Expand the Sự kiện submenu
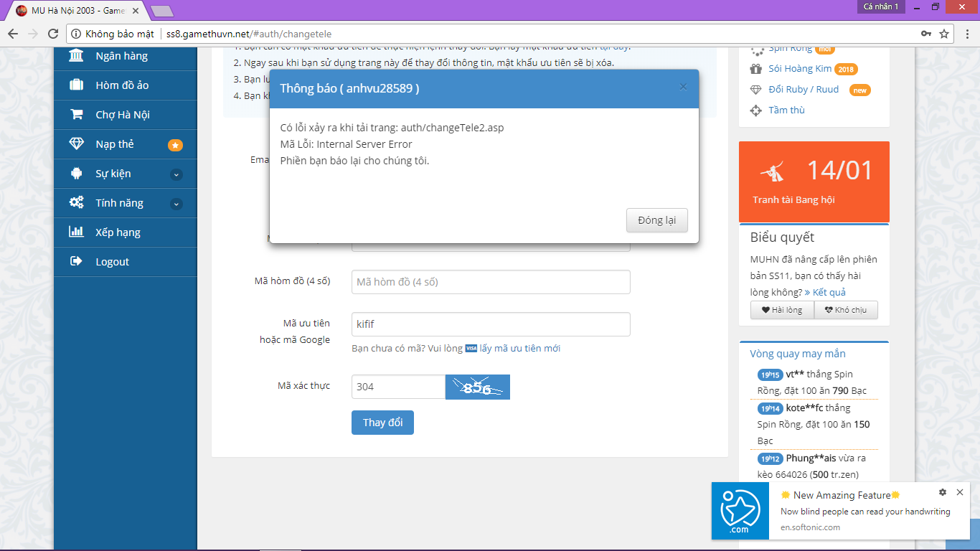This screenshot has height=551, width=980. pos(176,174)
